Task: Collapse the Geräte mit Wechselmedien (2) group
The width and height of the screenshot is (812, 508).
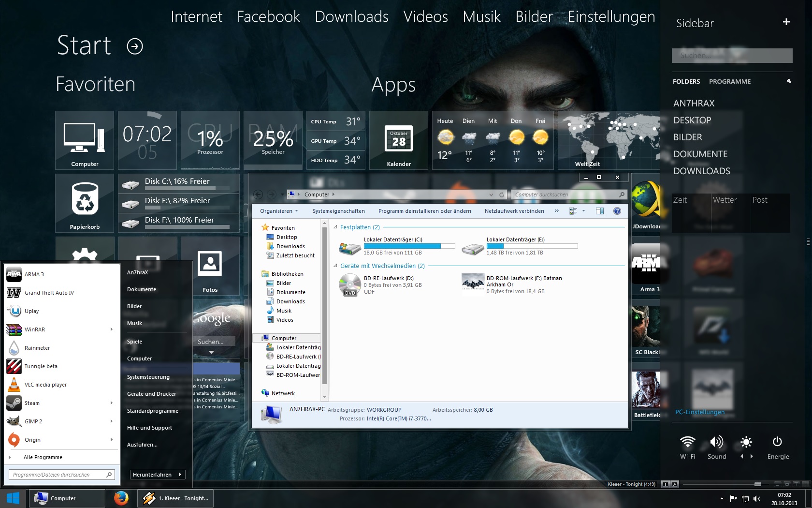Action: pyautogui.click(x=336, y=266)
